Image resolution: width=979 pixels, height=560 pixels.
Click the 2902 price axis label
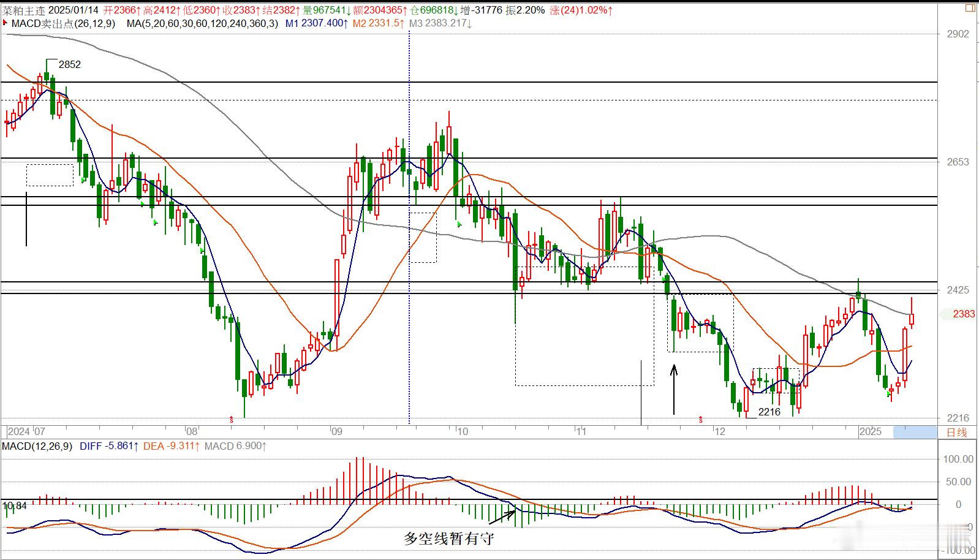(958, 34)
